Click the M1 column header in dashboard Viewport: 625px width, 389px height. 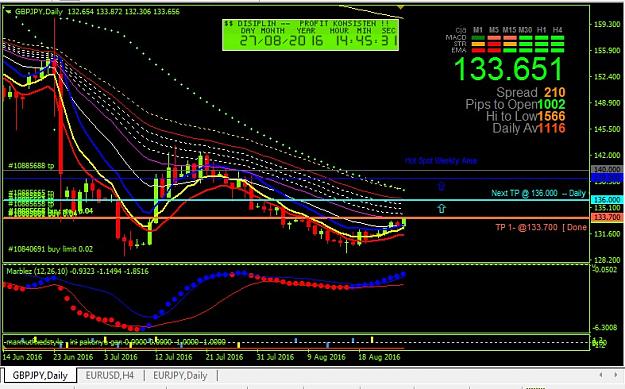[x=478, y=30]
